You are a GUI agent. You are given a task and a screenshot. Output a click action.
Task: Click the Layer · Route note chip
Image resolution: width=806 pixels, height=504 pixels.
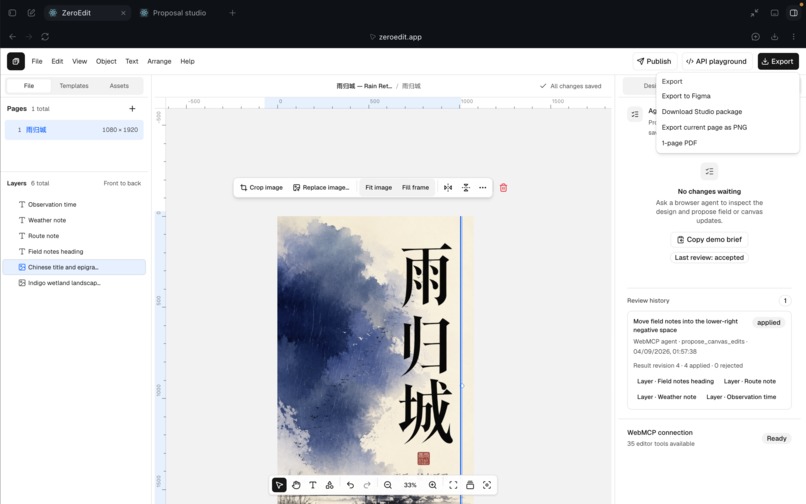[749, 381]
